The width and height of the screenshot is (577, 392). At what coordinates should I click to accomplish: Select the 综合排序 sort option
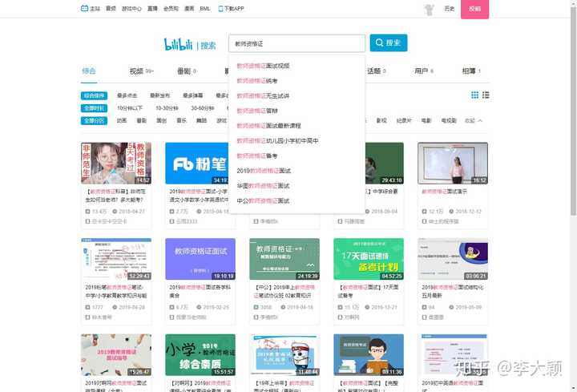[x=95, y=95]
